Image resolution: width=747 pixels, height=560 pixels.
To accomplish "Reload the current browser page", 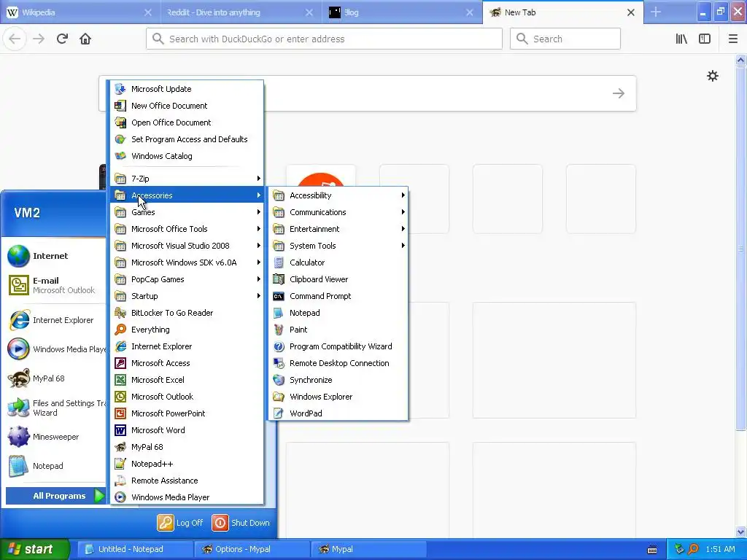I will (62, 39).
